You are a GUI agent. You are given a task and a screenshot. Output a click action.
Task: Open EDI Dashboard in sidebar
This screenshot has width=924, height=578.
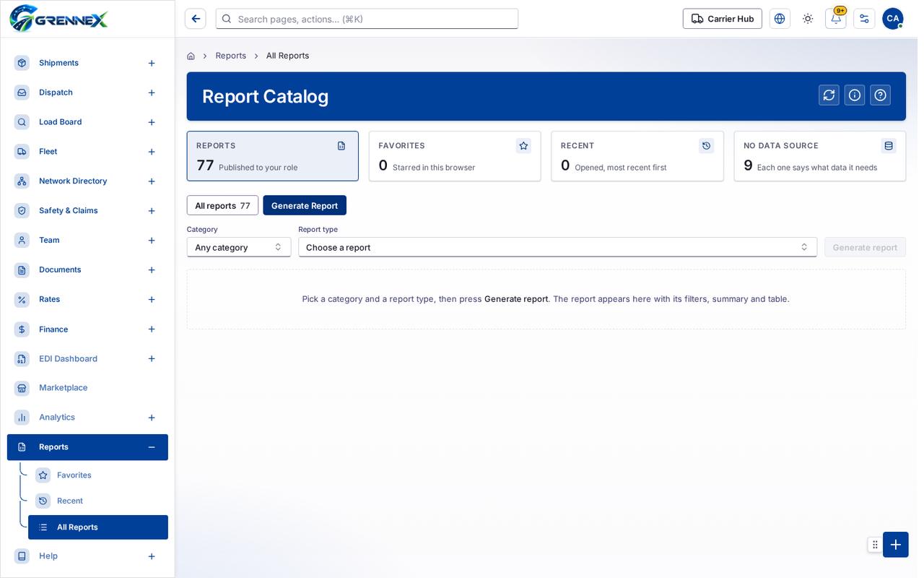coord(87,358)
